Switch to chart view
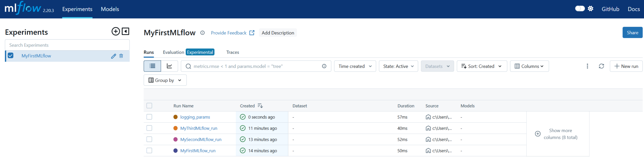This screenshot has width=644, height=160. coord(169,66)
